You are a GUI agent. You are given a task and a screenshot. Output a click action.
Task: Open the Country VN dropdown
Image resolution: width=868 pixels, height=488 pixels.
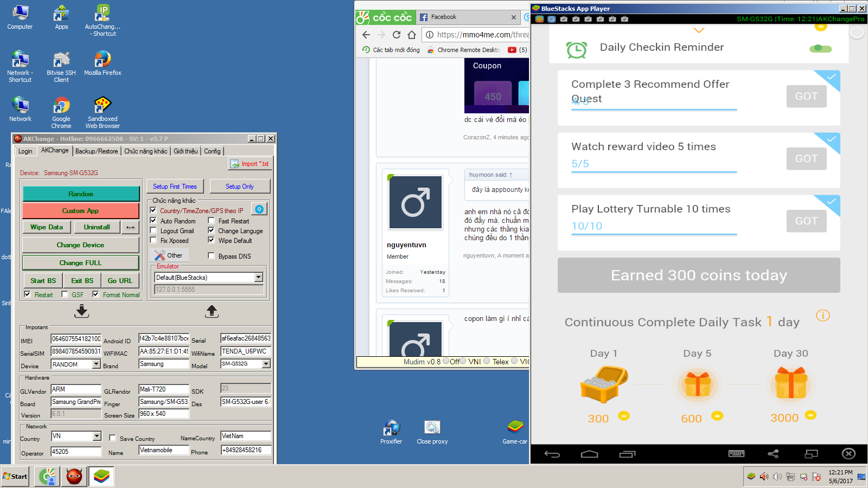tap(97, 436)
